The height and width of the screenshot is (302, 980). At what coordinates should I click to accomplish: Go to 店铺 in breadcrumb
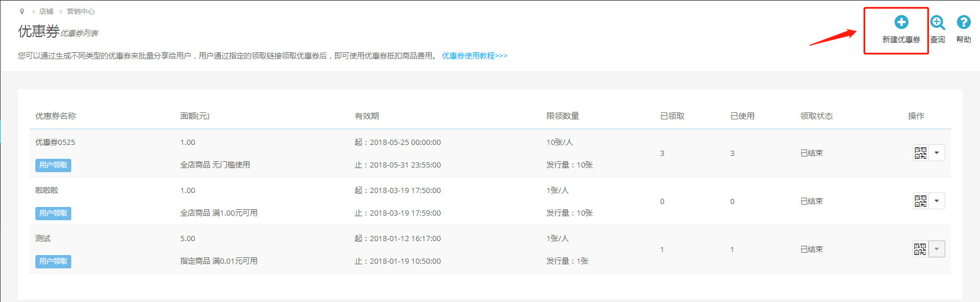point(46,12)
